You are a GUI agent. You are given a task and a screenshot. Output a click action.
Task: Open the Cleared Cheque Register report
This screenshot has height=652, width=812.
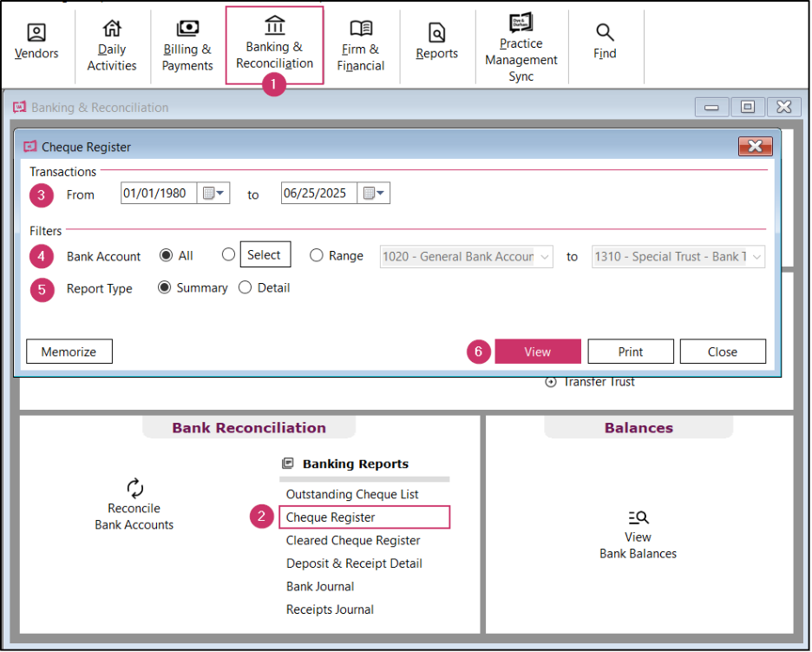pos(353,541)
